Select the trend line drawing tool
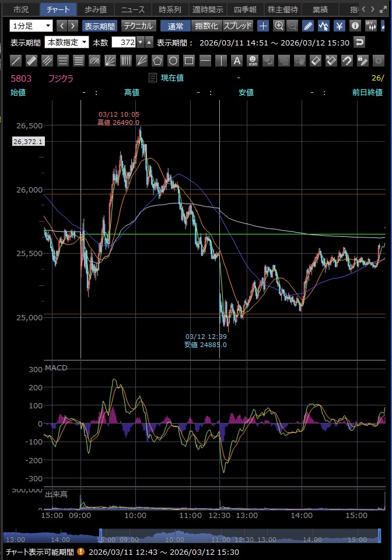This screenshot has width=392, height=560. click(x=16, y=61)
